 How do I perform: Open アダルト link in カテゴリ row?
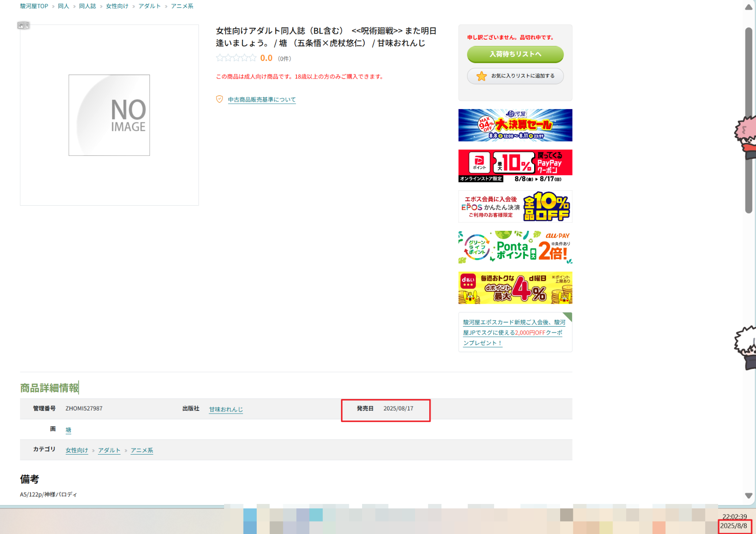(109, 450)
